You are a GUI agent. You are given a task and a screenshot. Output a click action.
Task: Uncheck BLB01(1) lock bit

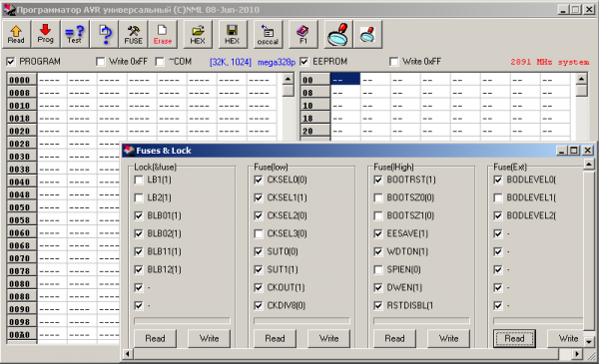139,215
